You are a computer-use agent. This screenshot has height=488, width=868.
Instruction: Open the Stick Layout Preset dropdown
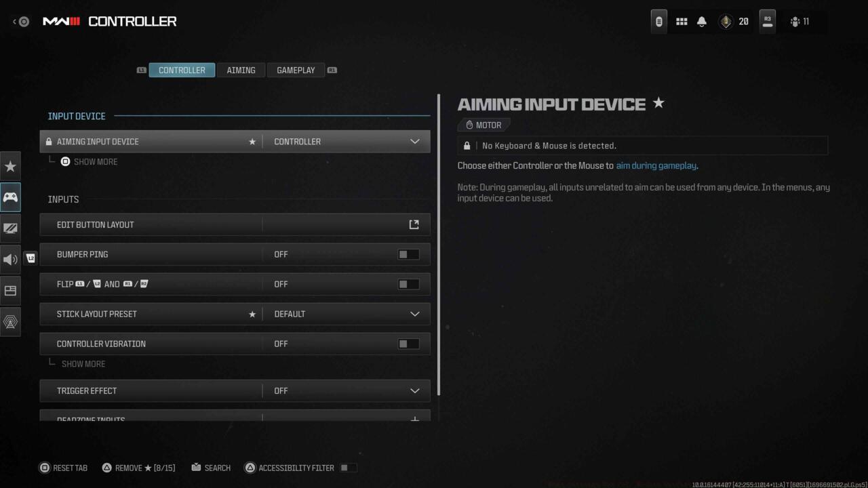pyautogui.click(x=414, y=314)
